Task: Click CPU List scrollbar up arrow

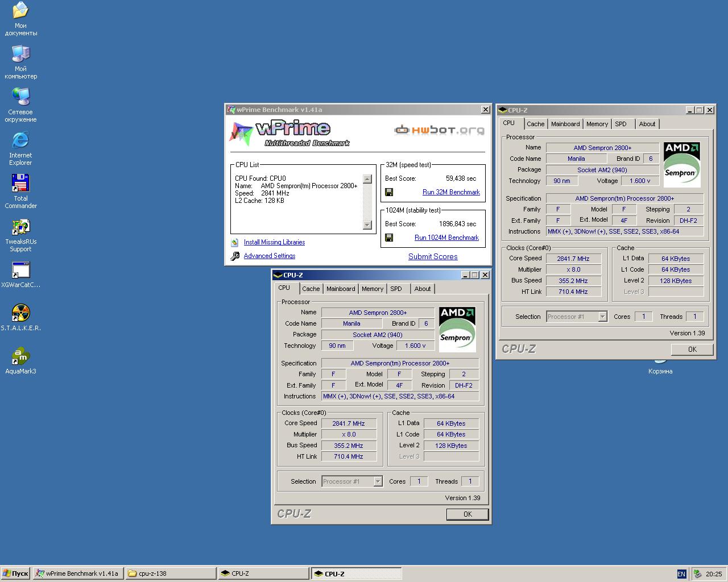Action: (x=367, y=179)
